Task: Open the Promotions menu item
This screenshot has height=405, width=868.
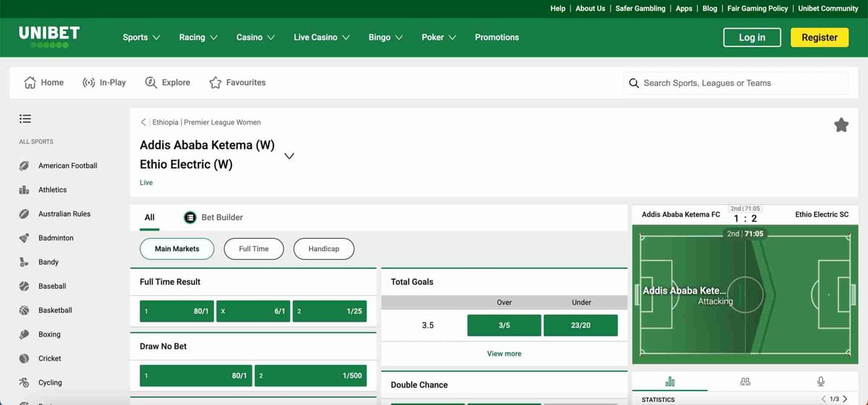Action: (x=497, y=37)
